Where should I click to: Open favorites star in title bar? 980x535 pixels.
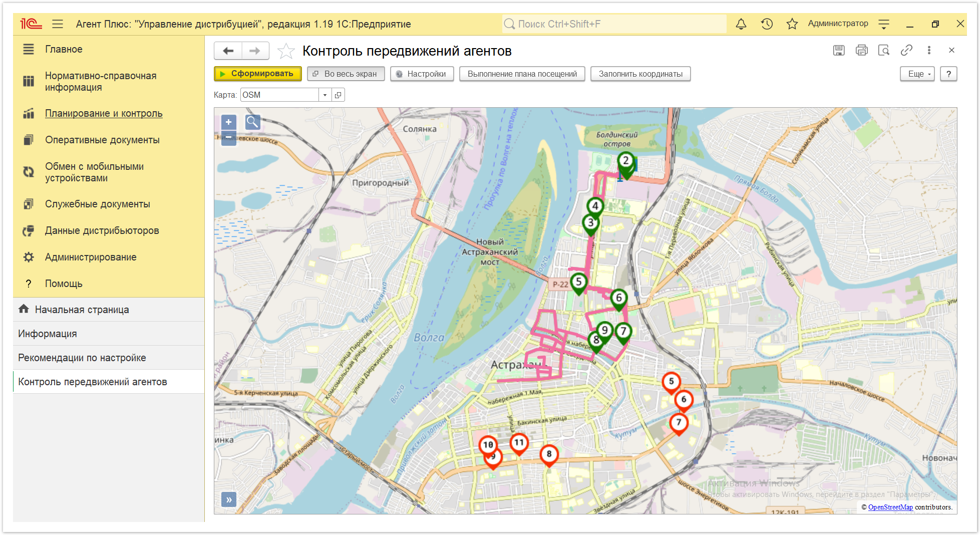tap(792, 24)
